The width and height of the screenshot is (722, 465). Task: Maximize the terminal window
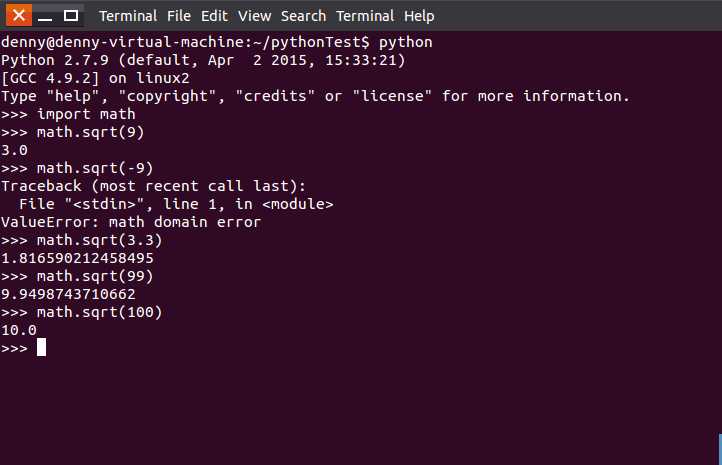click(x=70, y=16)
